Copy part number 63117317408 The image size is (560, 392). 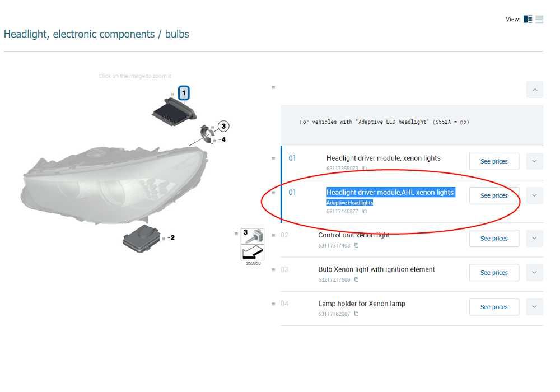pyautogui.click(x=356, y=245)
